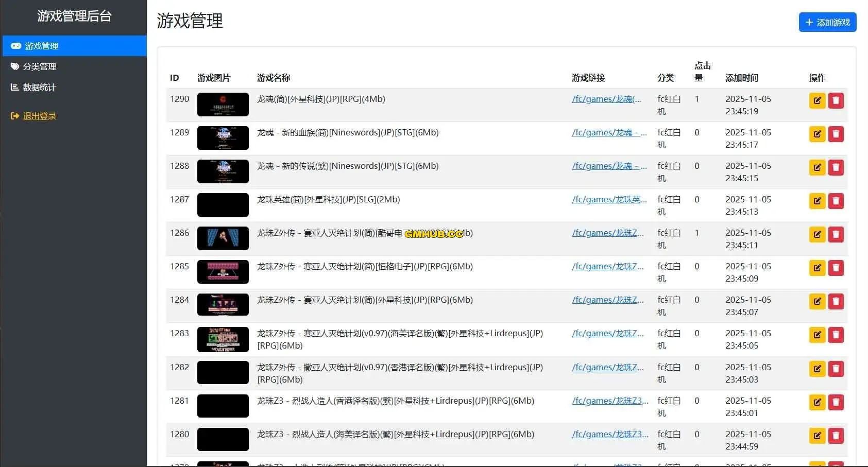Click the thumbnail image of game 1286
Viewport: 868px width, 467px height.
(x=223, y=238)
